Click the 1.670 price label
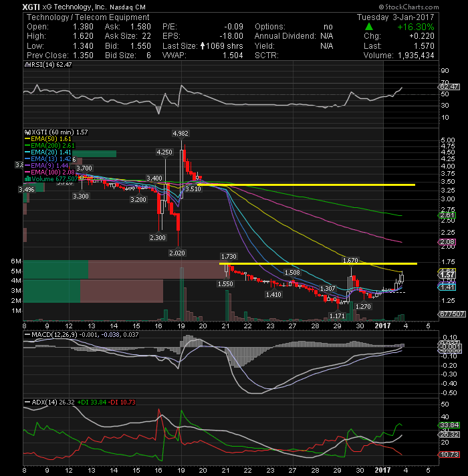This screenshot has height=476, width=468. point(350,261)
